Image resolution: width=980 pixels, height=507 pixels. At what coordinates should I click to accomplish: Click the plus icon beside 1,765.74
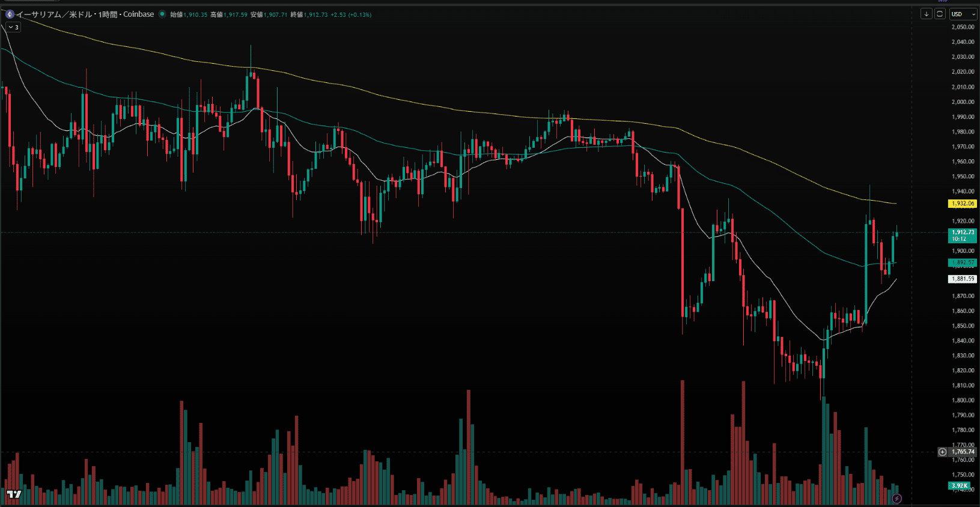click(x=942, y=452)
